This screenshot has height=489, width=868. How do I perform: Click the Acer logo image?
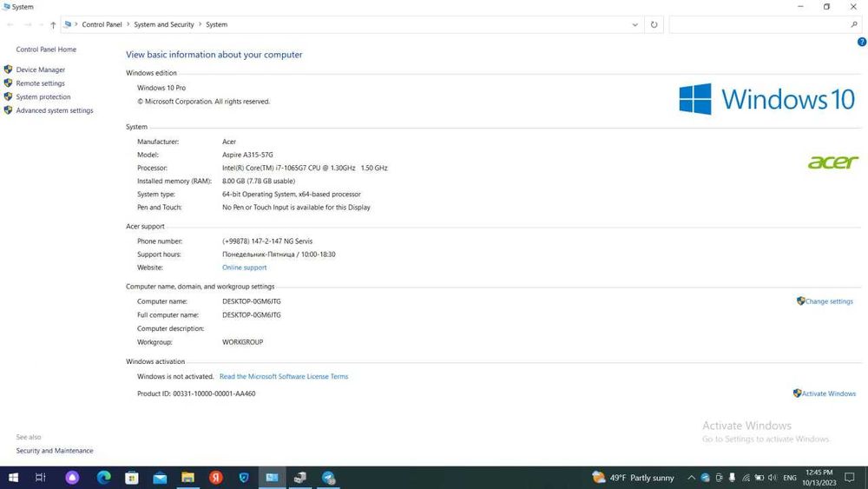point(833,162)
